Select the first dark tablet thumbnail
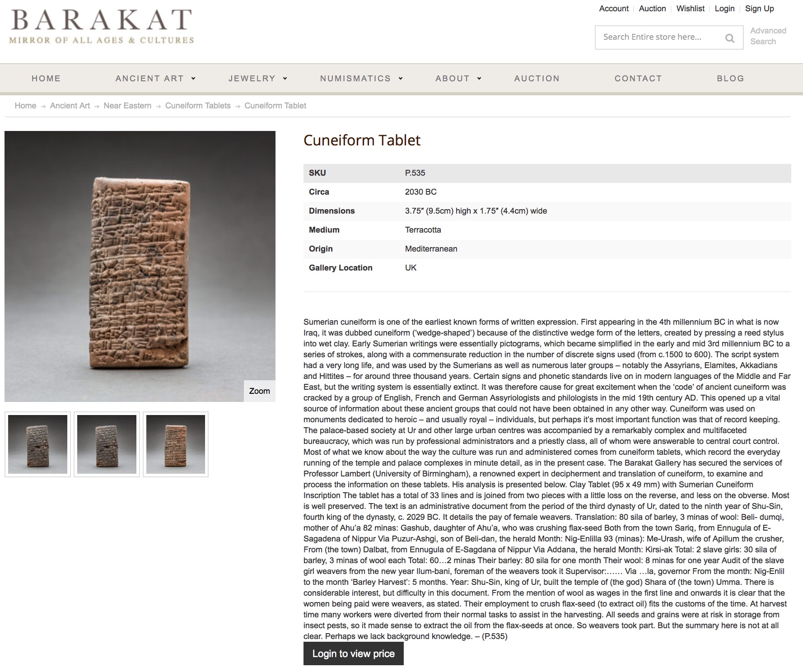This screenshot has height=672, width=803. coord(37,444)
